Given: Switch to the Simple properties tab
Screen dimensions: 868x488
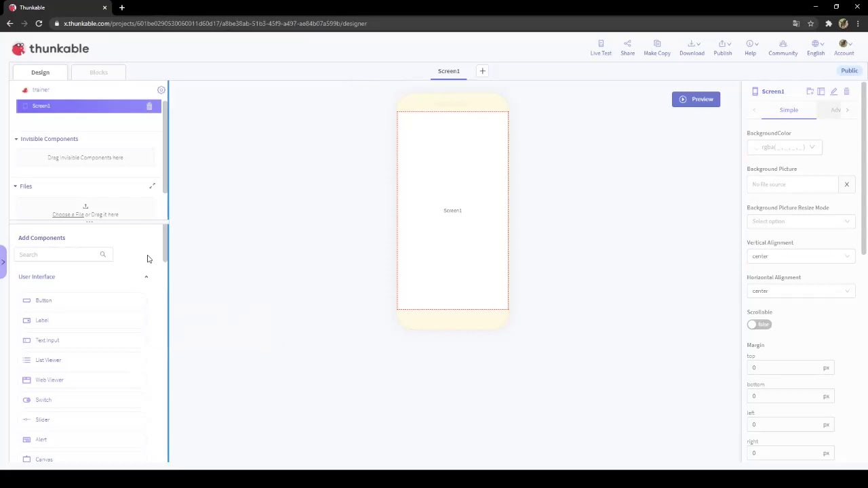Looking at the screenshot, I should (x=789, y=110).
